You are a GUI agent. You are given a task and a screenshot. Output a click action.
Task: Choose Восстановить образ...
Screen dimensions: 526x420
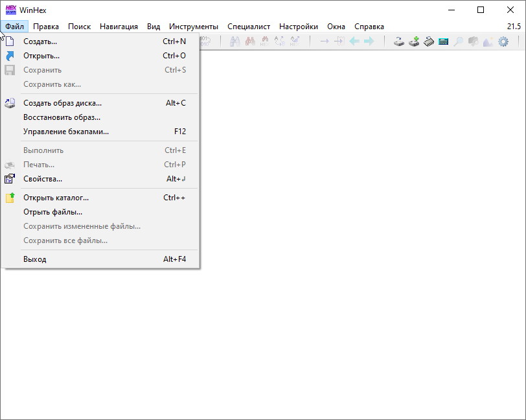pos(100,117)
